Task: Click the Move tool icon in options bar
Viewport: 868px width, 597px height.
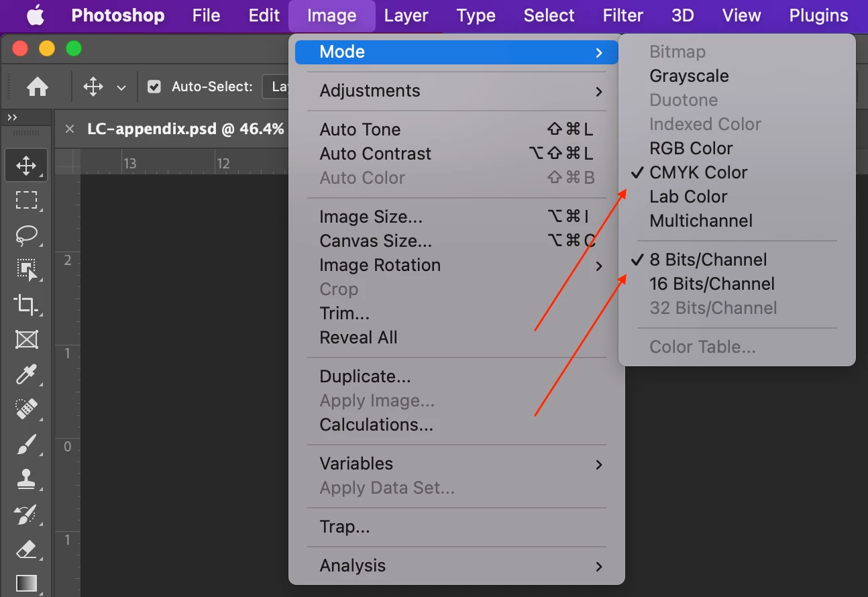Action: click(x=93, y=87)
